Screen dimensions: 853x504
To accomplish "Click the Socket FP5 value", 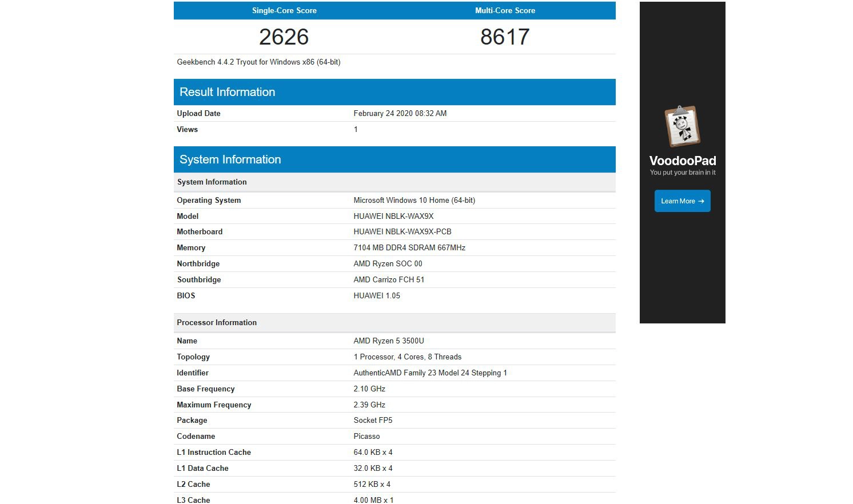I will tap(373, 420).
